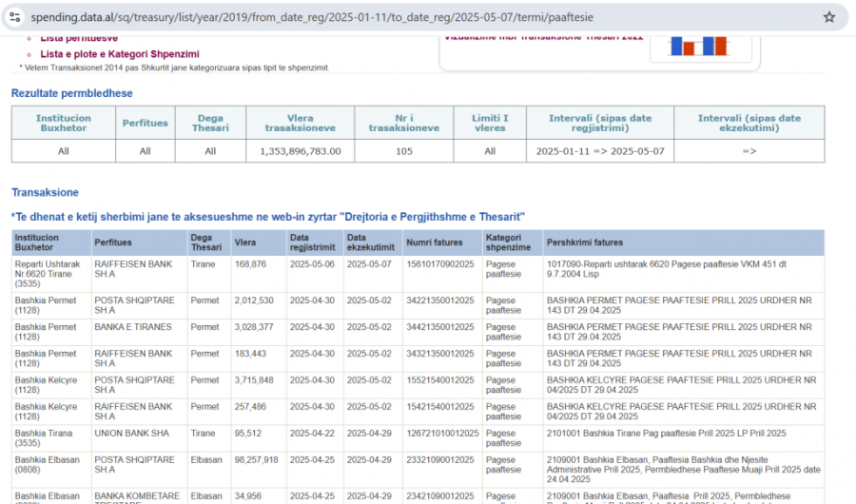Click UNION BANK SHA beneficiary
This screenshot has width=856, height=504.
click(x=131, y=434)
